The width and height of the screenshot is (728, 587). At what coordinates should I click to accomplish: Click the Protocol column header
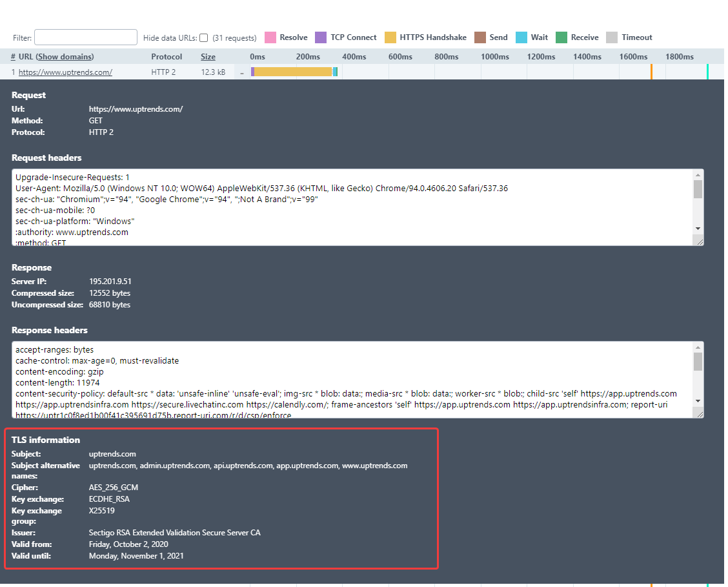(x=167, y=57)
